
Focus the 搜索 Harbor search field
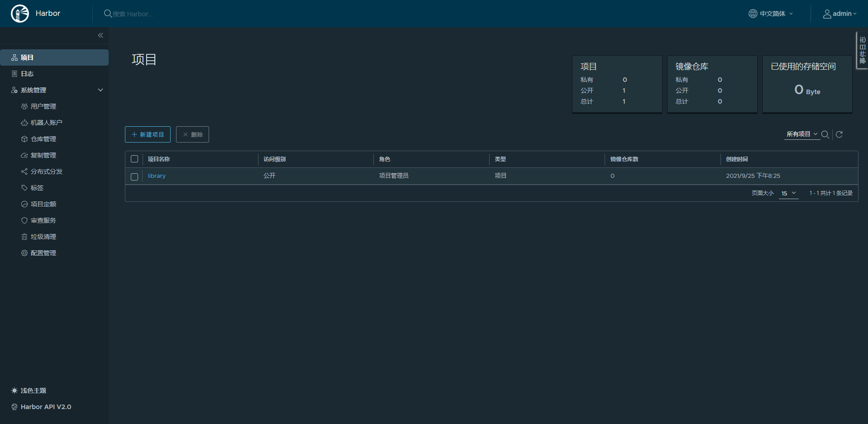tap(133, 14)
